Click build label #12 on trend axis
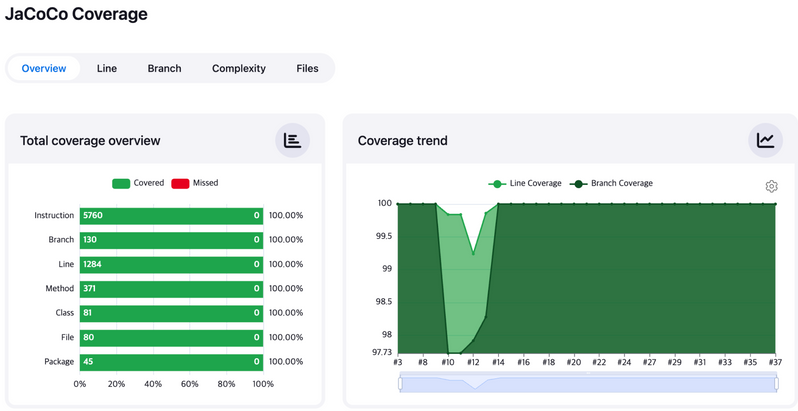 [x=473, y=363]
